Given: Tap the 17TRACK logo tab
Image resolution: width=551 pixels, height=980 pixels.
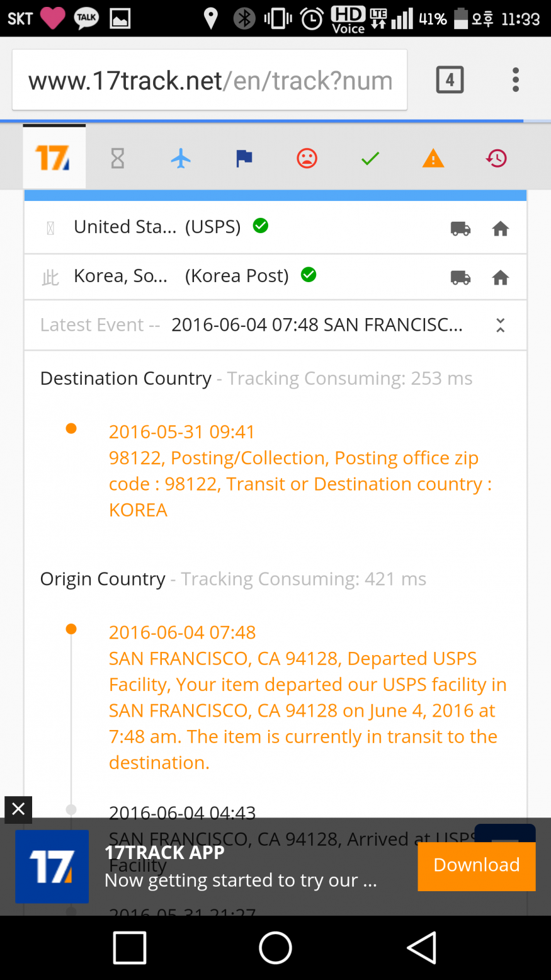Looking at the screenshot, I should pos(54,157).
